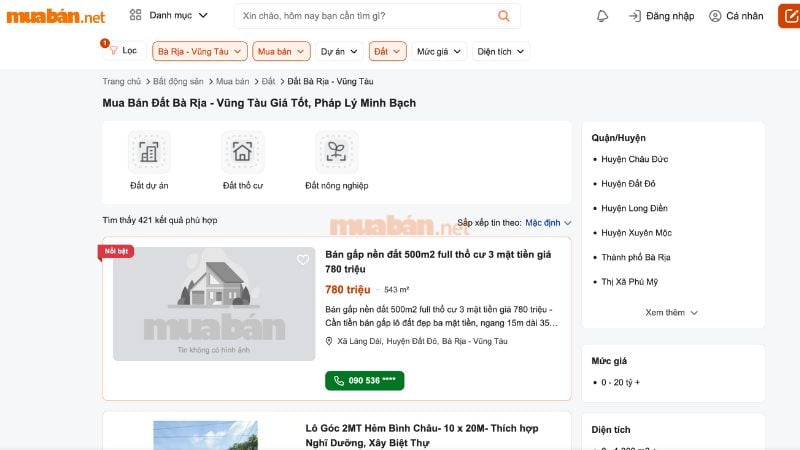Click the 543 m² area text
The image size is (800, 450).
[x=396, y=290]
